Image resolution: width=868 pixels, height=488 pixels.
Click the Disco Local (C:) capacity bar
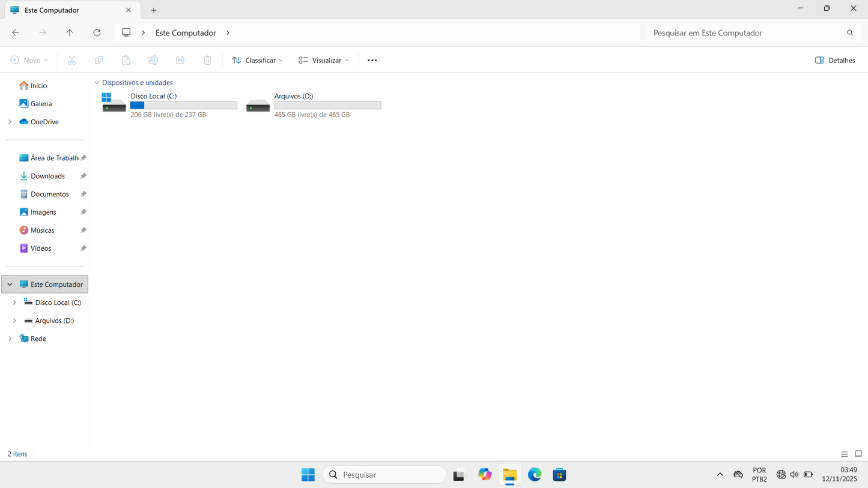pyautogui.click(x=183, y=105)
